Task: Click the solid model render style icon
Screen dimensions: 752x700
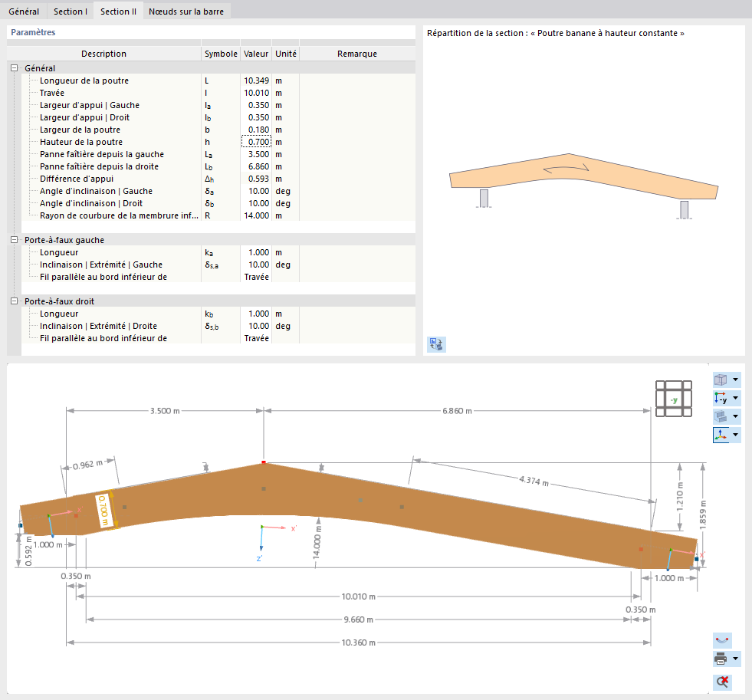Action: point(721,416)
